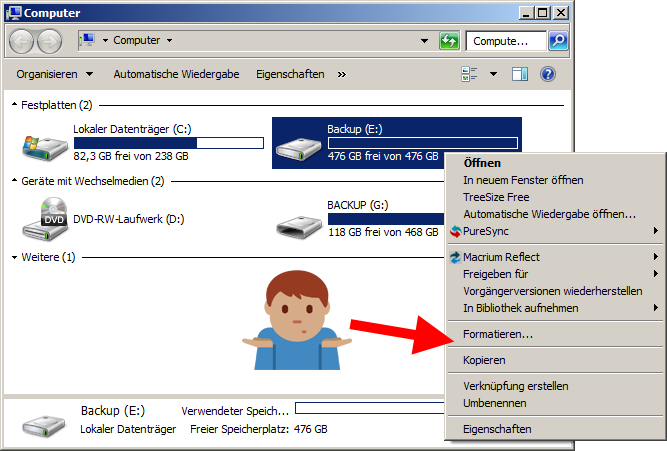The height and width of the screenshot is (451, 667).
Task: Choose In neuem Fenster öffnen
Action: point(555,180)
